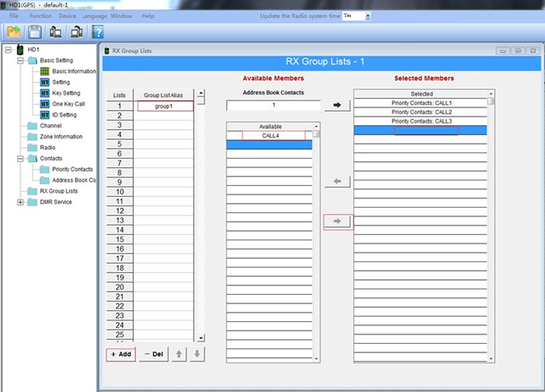This screenshot has height=392, width=545.
Task: Click the Write to radio toolbar icon
Action: 76,32
